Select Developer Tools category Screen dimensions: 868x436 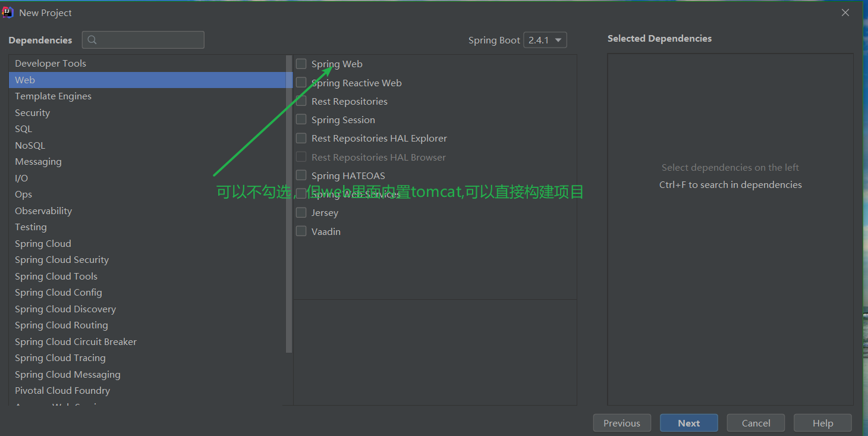click(x=147, y=64)
